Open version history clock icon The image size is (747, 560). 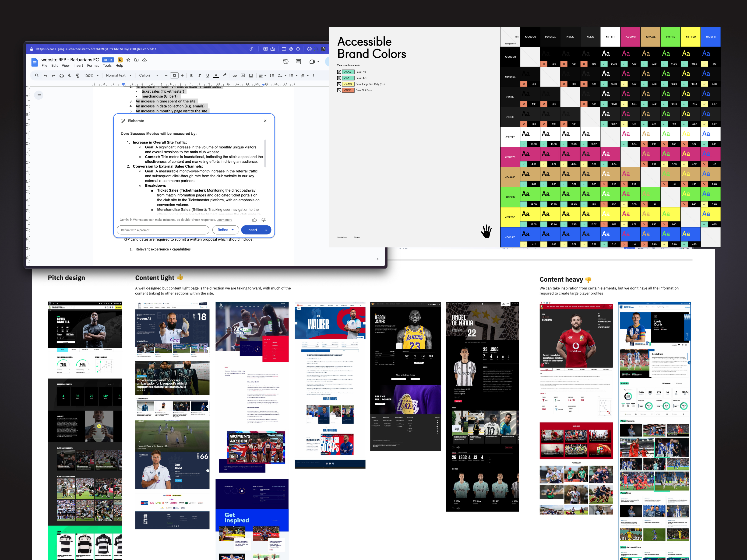coord(286,61)
